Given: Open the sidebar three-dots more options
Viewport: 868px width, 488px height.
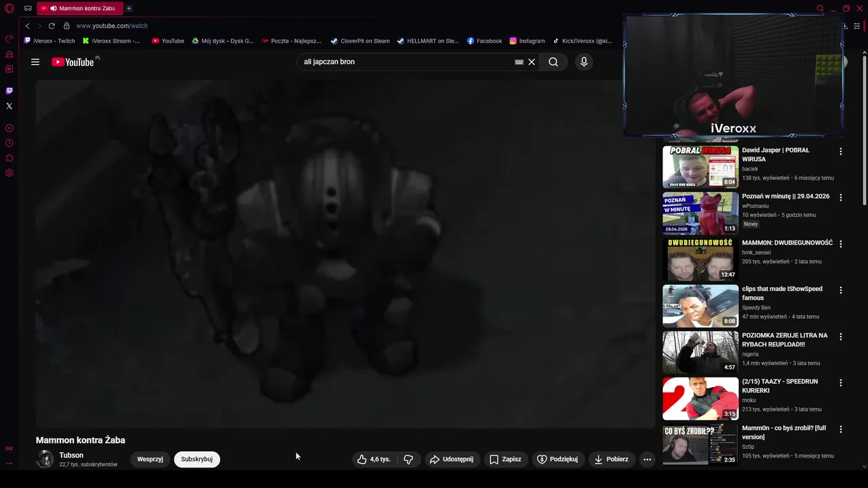Looking at the screenshot, I should point(9,464).
